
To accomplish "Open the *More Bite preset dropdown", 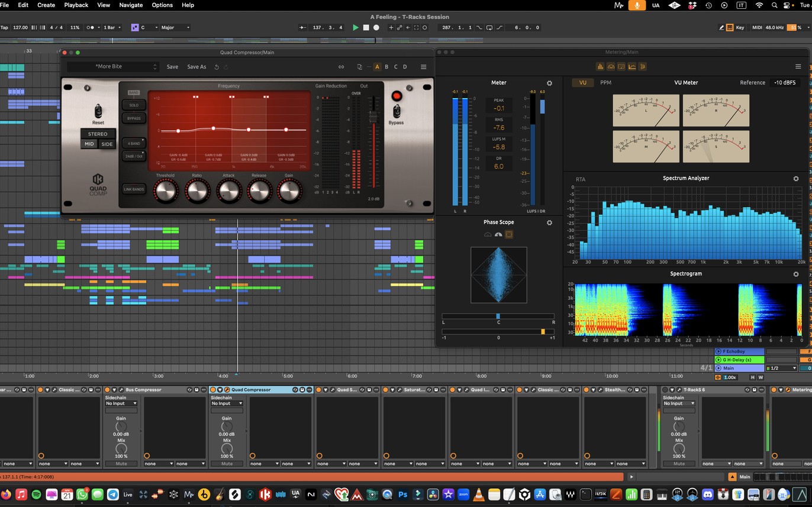I will tap(112, 67).
